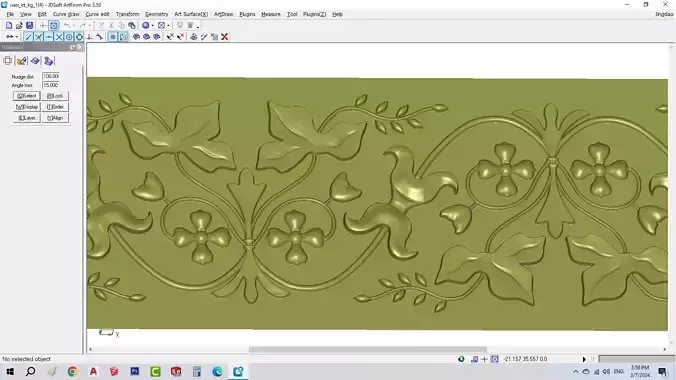The image size is (676, 380).
Task: Click the horizontal scrollbar thumb below canvas
Action: (368, 349)
